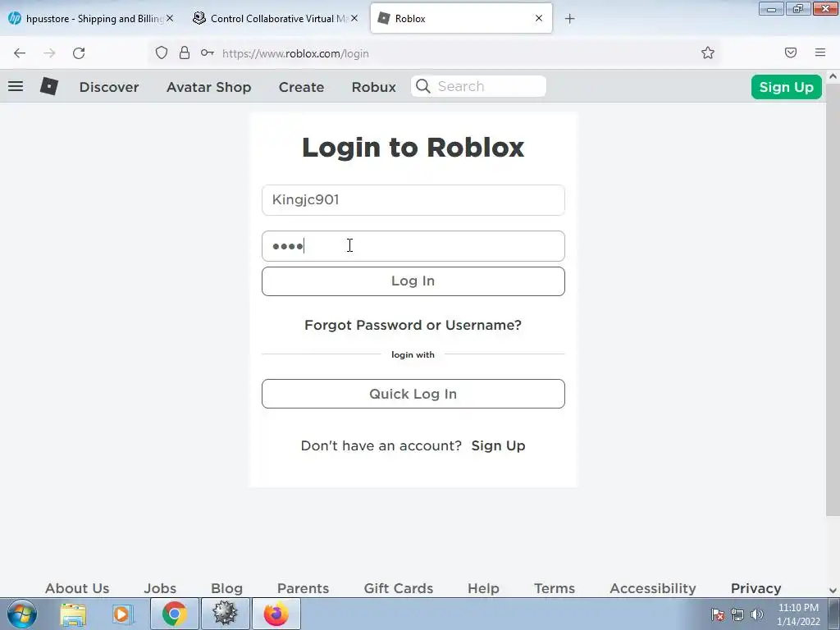This screenshot has height=630, width=840.
Task: Switch to hpusstore Shipping and Billing tab
Action: 90,18
